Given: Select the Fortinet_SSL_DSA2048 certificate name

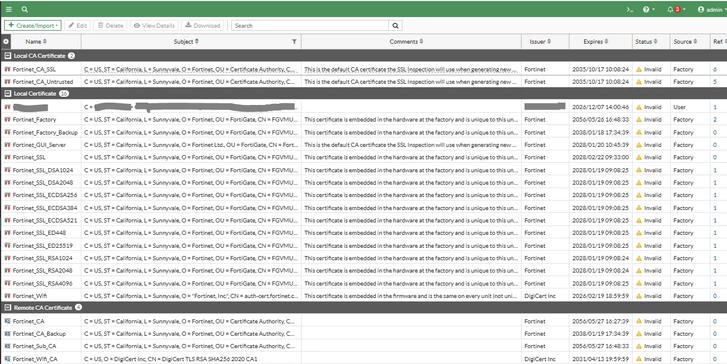Looking at the screenshot, I should (43, 183).
